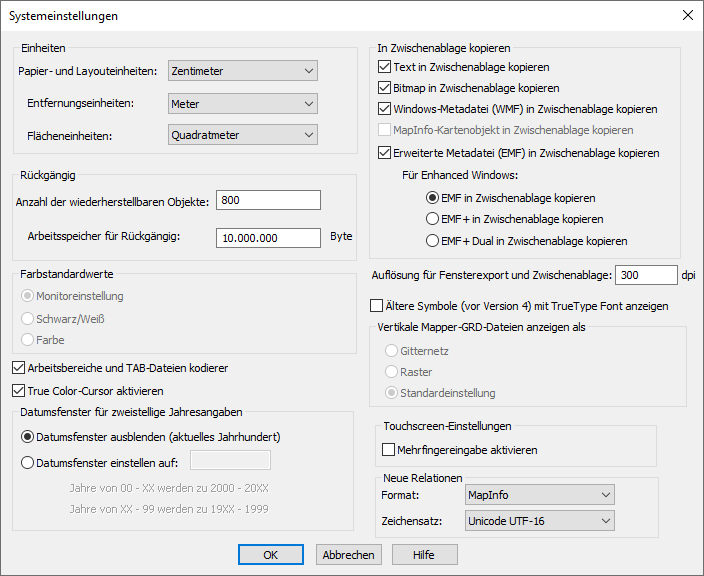Expand the Entfernungseinheiten Meter dropdown
This screenshot has height=576, width=704.
point(243,103)
